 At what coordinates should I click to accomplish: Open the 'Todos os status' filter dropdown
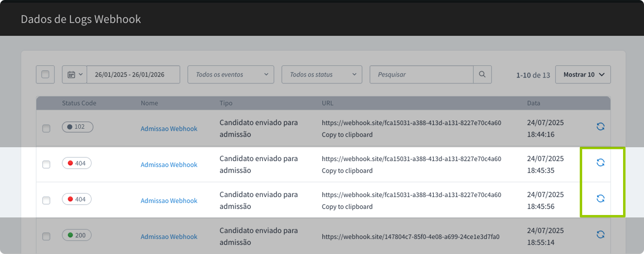pyautogui.click(x=322, y=75)
